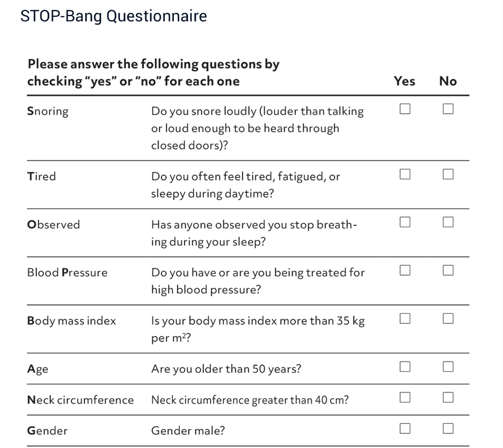Screen dimensions: 503x448
Task: Check Yes for Body mass index
Action: click(x=405, y=318)
